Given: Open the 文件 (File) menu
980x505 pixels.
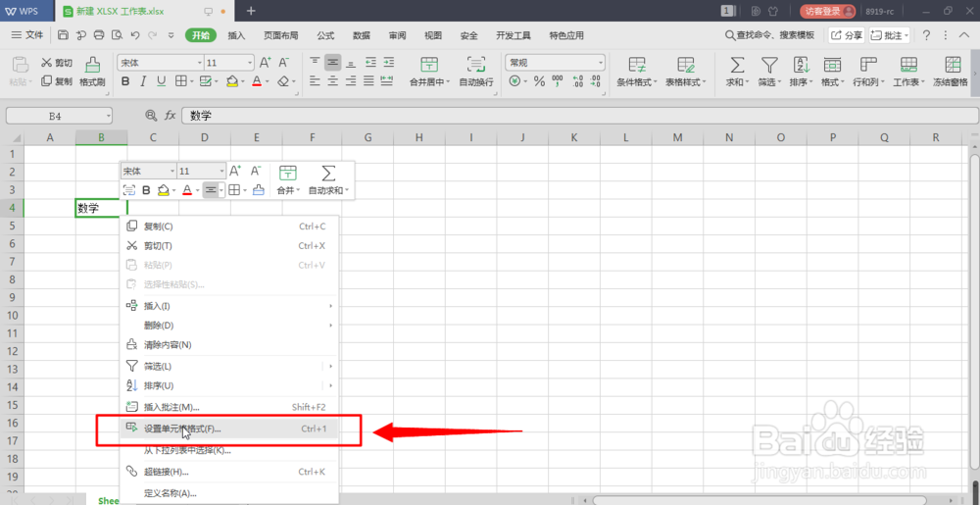Looking at the screenshot, I should coord(27,35).
